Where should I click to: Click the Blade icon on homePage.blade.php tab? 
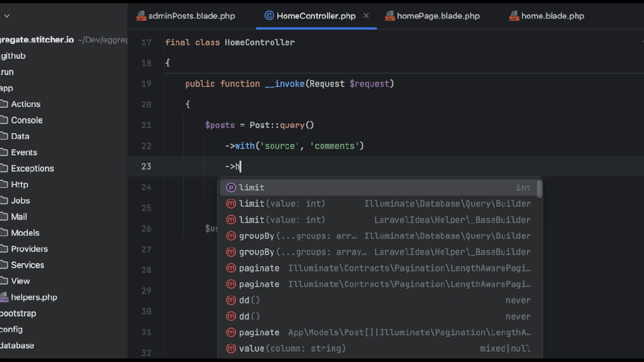(390, 16)
